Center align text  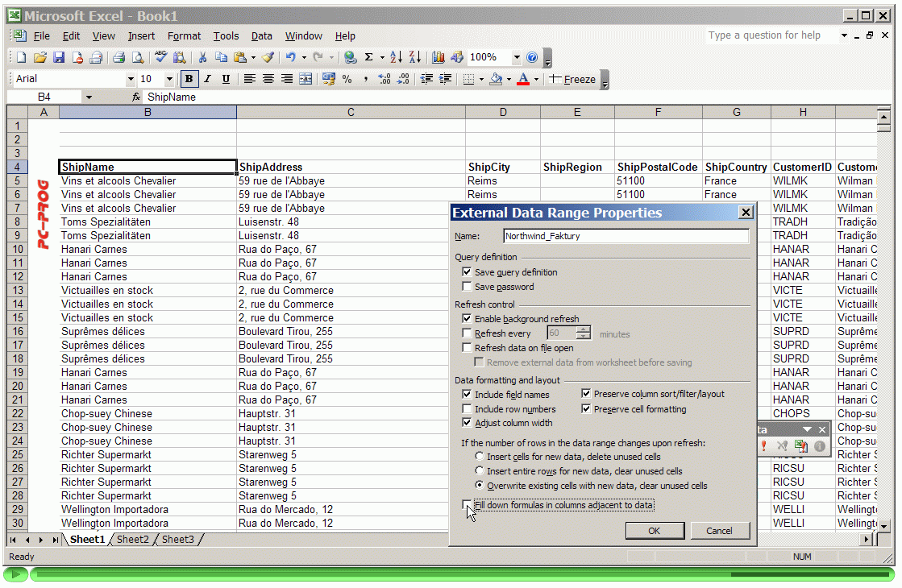coord(268,79)
